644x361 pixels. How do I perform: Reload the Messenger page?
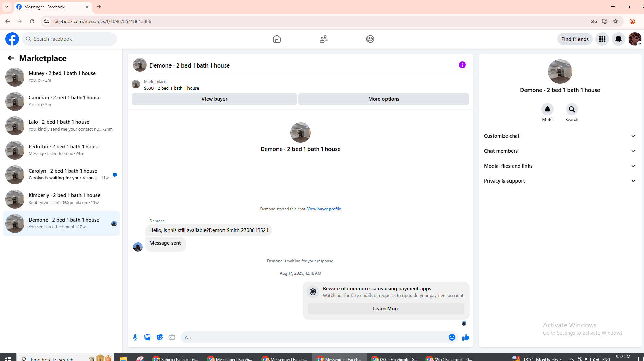(32, 21)
